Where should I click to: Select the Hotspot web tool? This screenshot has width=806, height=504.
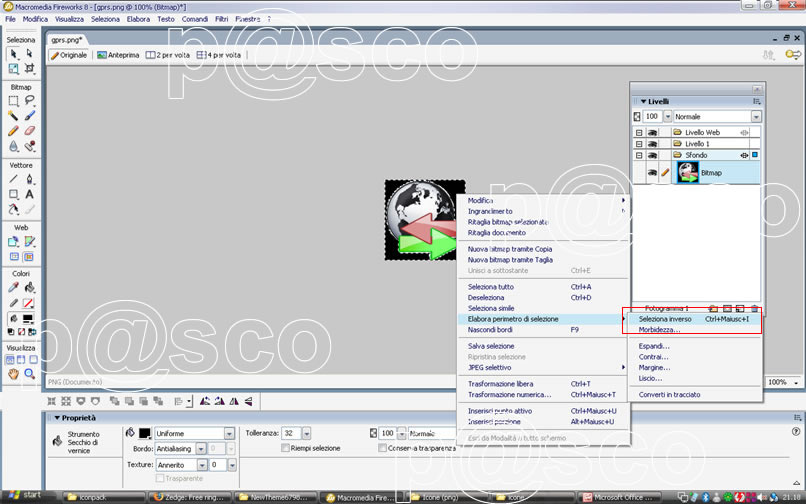pyautogui.click(x=14, y=241)
